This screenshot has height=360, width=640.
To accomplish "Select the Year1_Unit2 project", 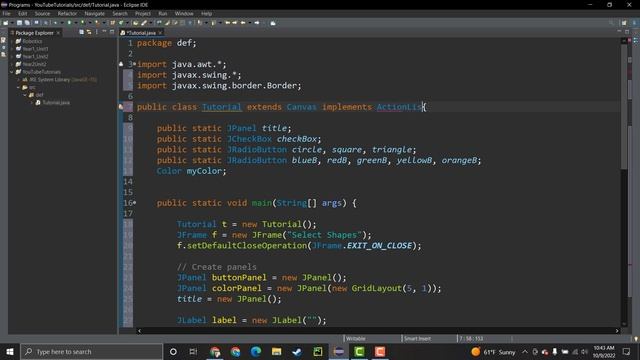I will [x=35, y=57].
